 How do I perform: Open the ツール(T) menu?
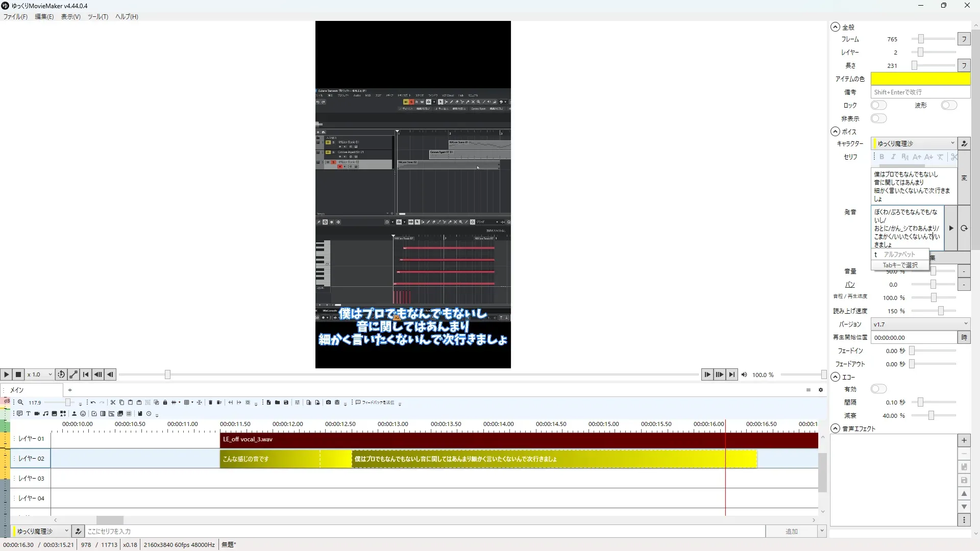coord(97,16)
